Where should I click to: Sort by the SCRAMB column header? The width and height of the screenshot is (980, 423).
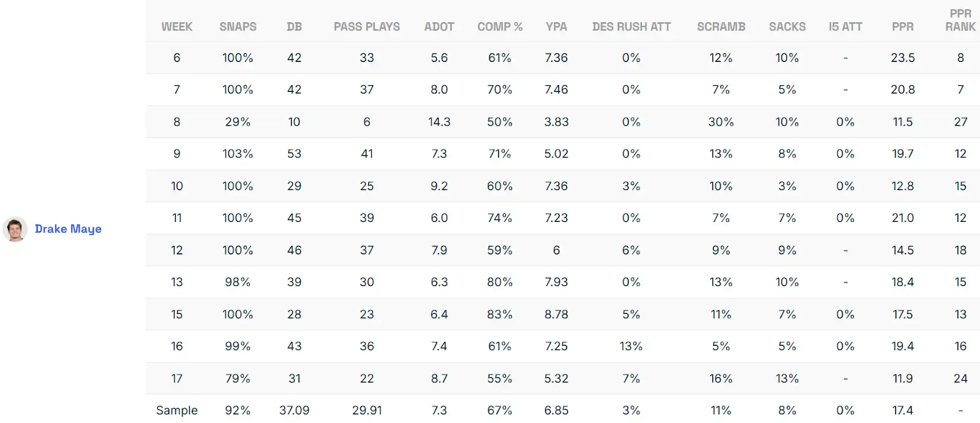(721, 27)
